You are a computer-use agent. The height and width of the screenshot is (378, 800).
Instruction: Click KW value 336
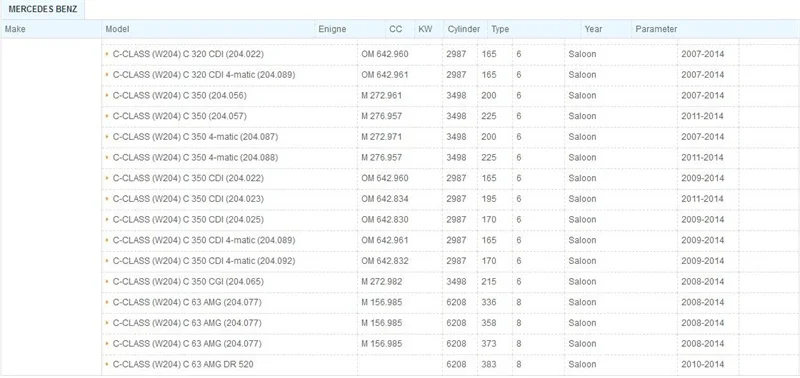489,302
